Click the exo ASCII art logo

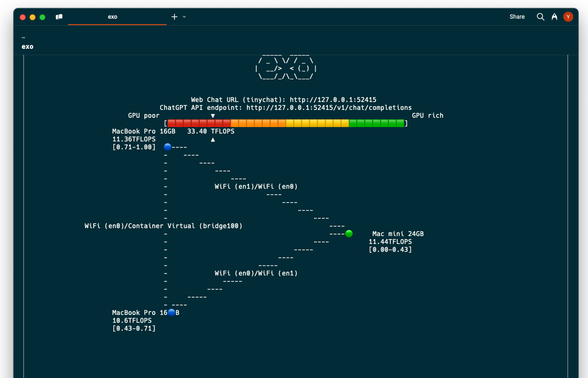286,67
